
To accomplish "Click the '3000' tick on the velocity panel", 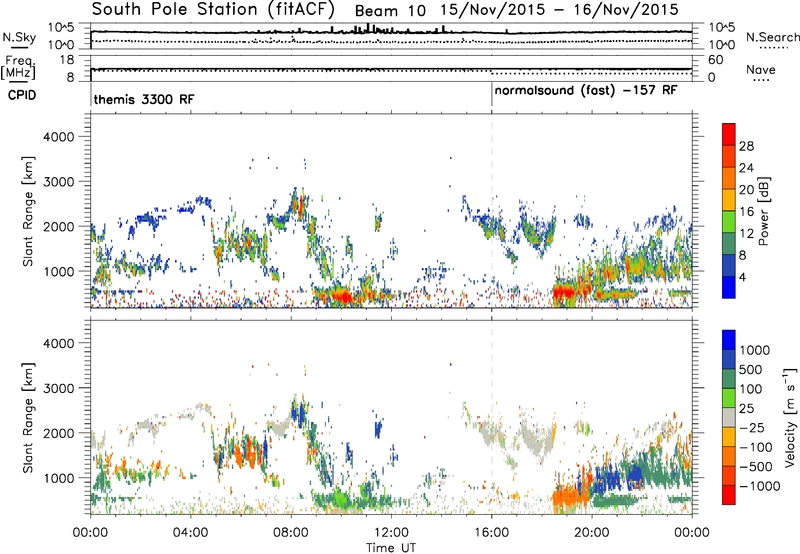I will tap(58, 388).
